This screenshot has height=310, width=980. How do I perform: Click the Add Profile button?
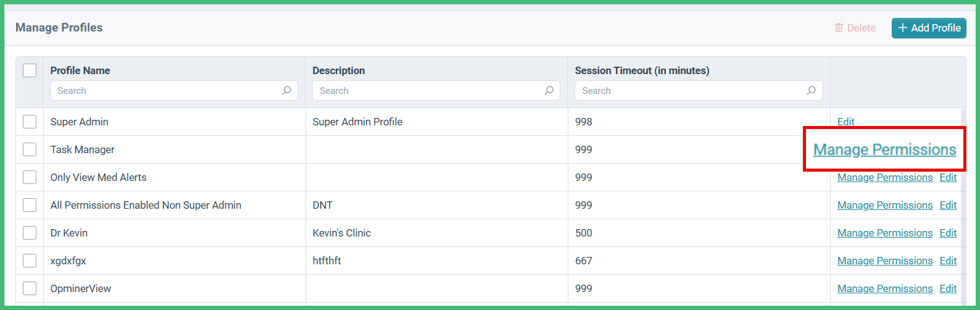coord(929,28)
